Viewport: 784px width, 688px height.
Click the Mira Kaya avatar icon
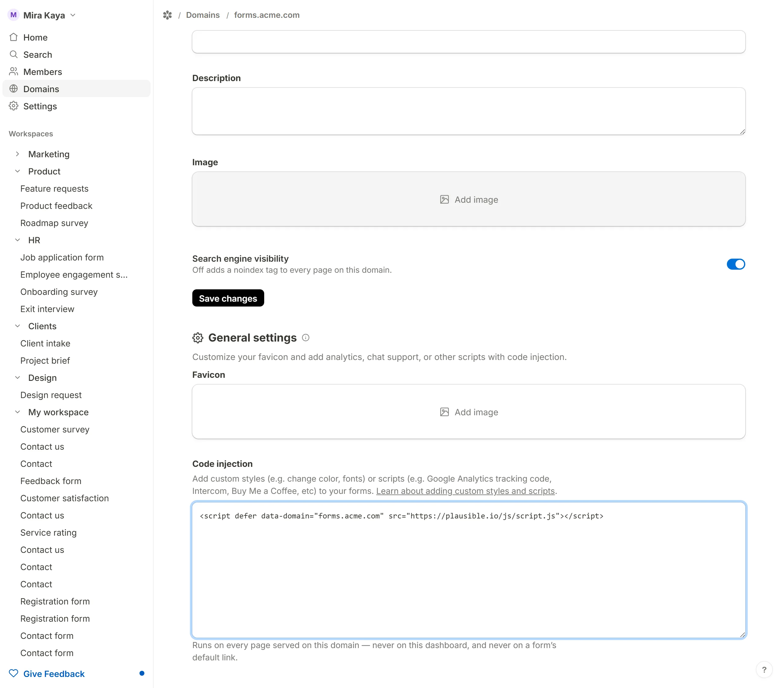tap(14, 15)
